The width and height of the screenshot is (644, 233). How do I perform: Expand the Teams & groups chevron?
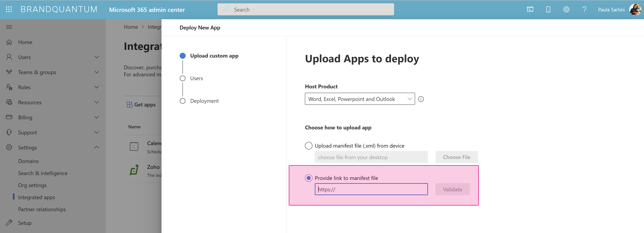[x=97, y=72]
